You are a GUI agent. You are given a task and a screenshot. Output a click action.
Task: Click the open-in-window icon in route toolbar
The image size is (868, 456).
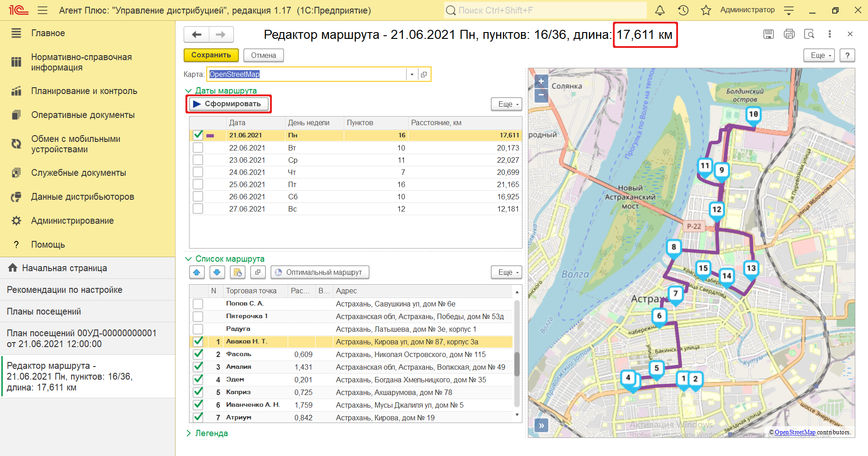pyautogui.click(x=258, y=272)
